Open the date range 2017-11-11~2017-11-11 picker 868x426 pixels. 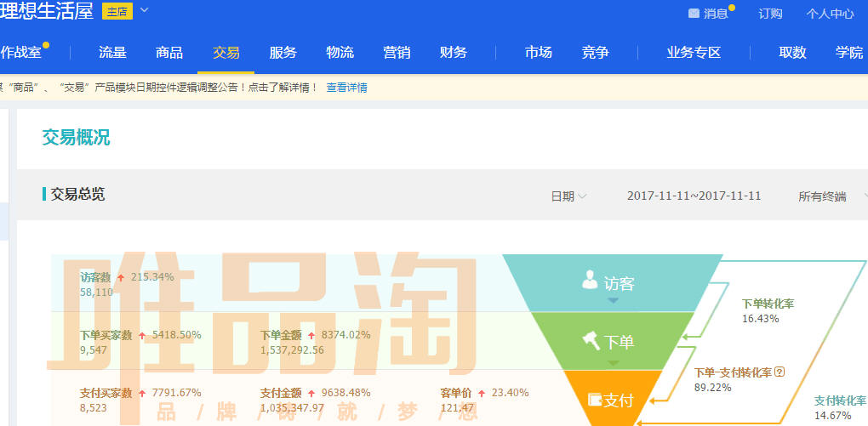click(694, 196)
